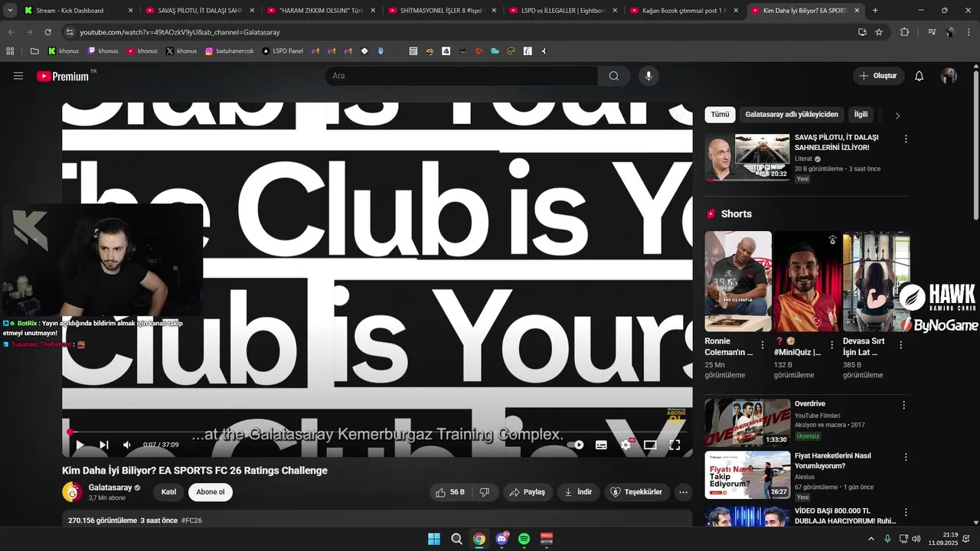
Task: Open Galatasaray channel name link
Action: coord(110,487)
